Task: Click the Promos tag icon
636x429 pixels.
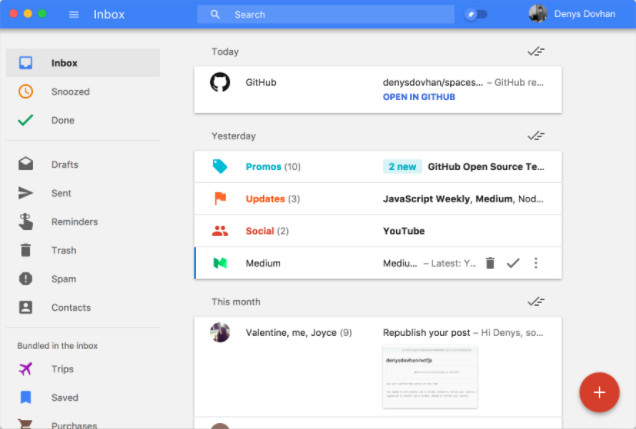Action: pos(220,166)
